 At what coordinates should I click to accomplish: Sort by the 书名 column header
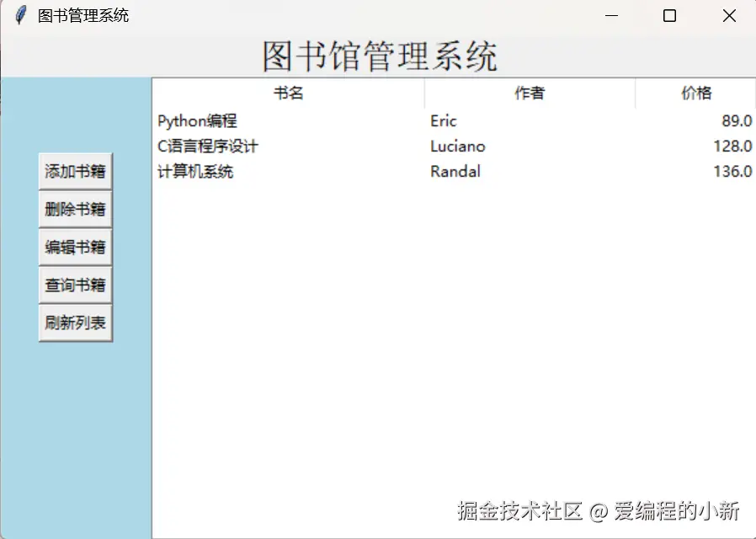pyautogui.click(x=290, y=93)
